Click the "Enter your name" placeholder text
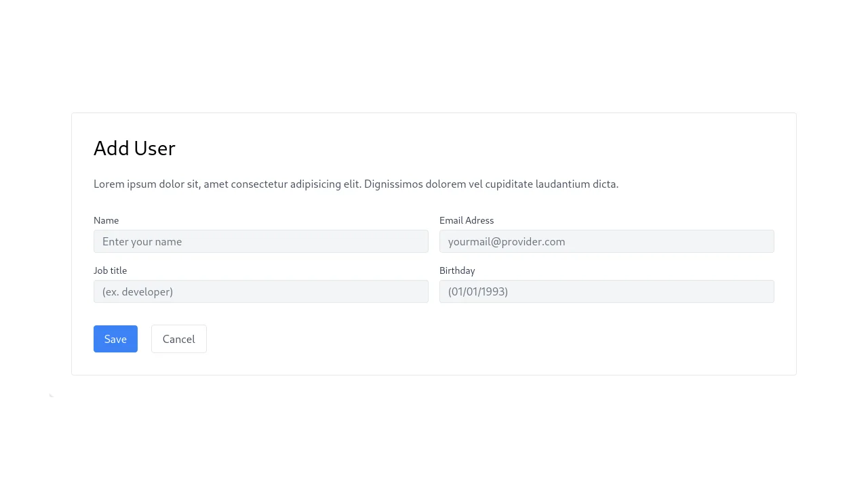868x488 pixels. point(142,241)
